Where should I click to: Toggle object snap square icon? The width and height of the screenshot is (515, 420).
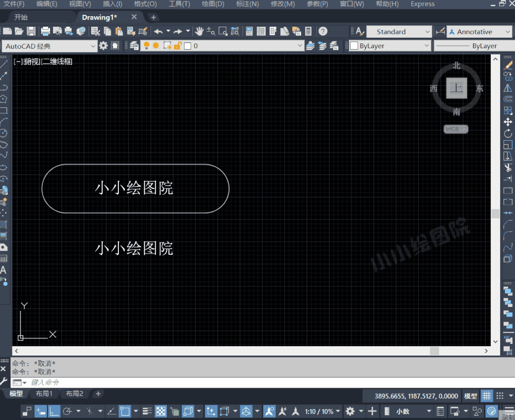125,411
